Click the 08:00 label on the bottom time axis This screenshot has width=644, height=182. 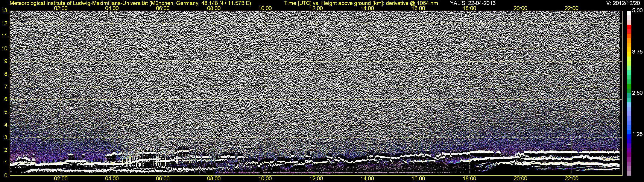click(x=214, y=179)
